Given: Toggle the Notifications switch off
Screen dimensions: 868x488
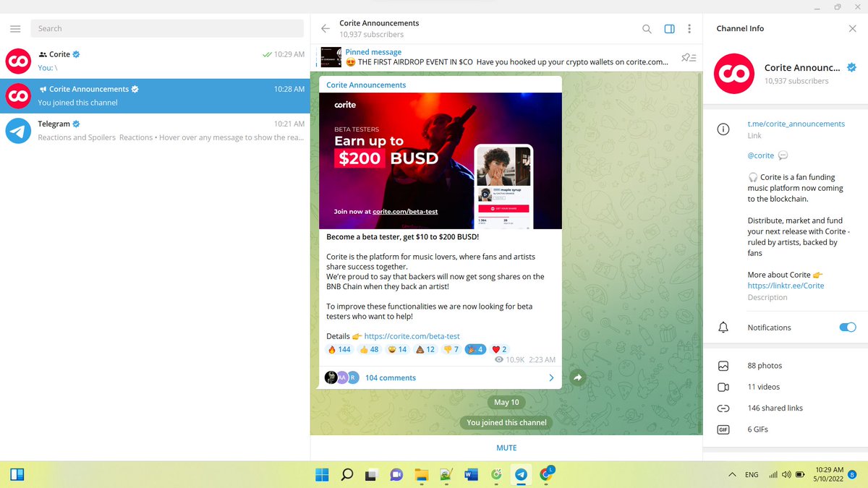Looking at the screenshot, I should 847,328.
